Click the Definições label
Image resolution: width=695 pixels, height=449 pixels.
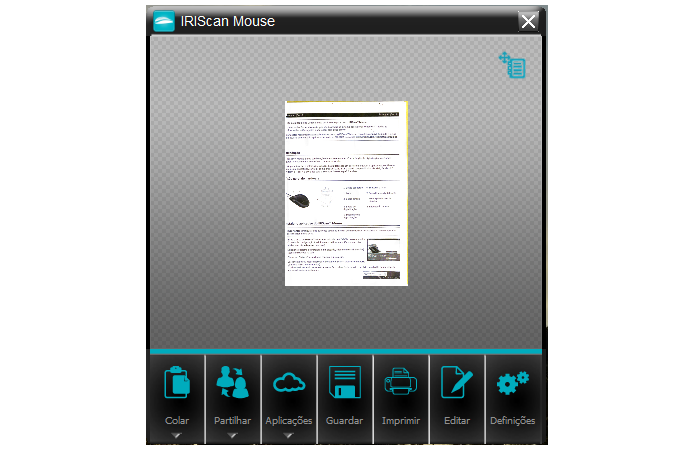click(x=512, y=421)
